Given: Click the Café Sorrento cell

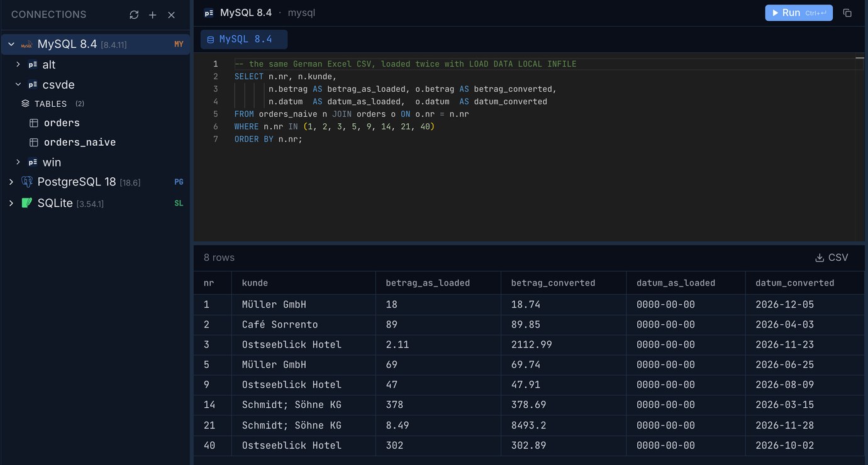Looking at the screenshot, I should [304, 324].
